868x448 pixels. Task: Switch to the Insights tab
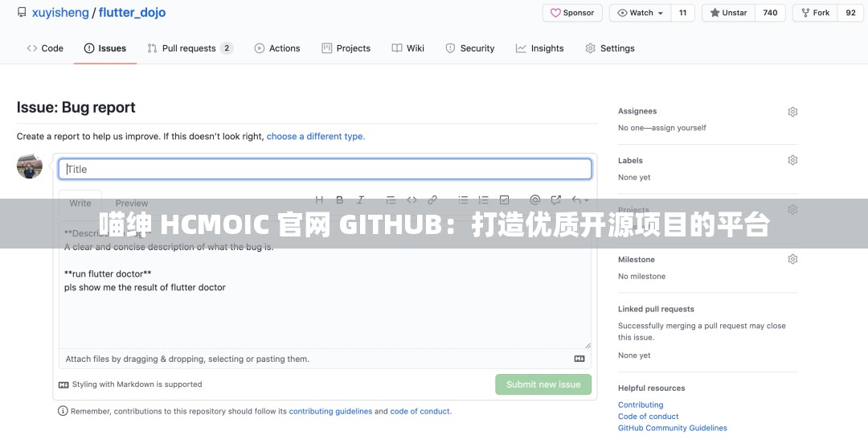[540, 48]
